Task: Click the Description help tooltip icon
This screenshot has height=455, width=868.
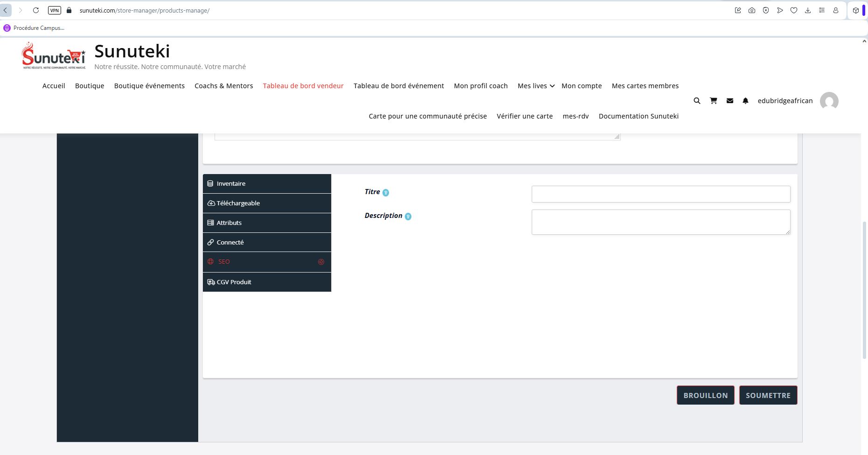Action: point(408,217)
